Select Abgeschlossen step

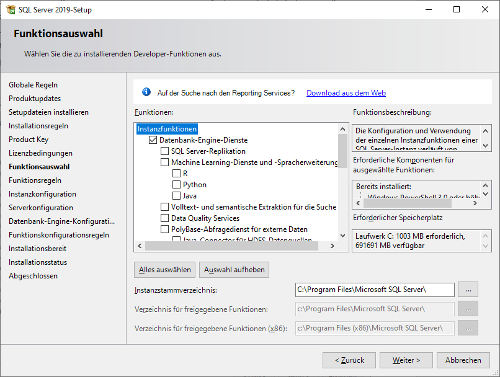(33, 276)
